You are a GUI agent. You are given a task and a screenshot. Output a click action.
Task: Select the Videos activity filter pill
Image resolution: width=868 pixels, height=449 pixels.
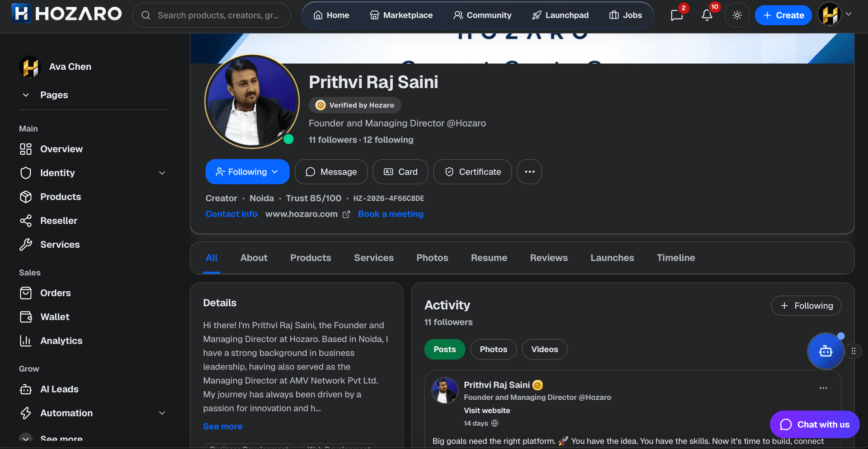544,349
